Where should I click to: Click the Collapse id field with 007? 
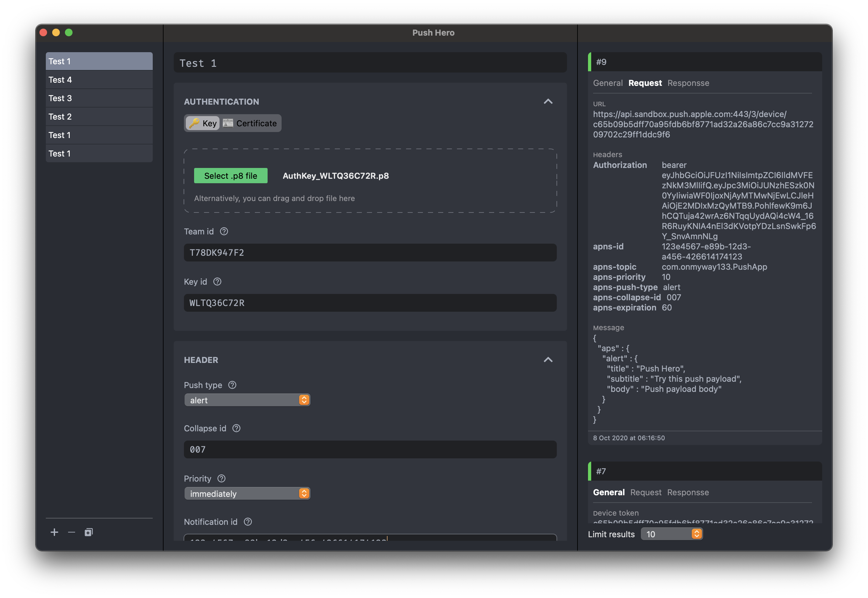pos(370,449)
